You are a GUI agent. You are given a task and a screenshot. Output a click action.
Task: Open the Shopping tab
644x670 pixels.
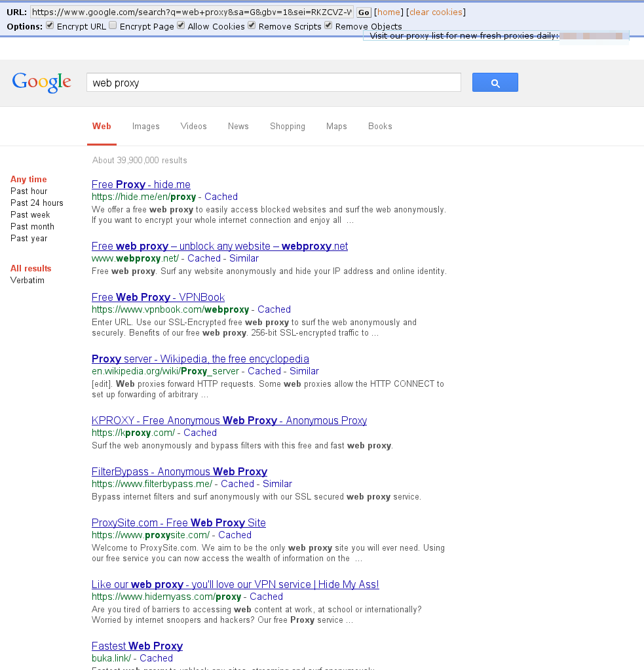coord(288,126)
